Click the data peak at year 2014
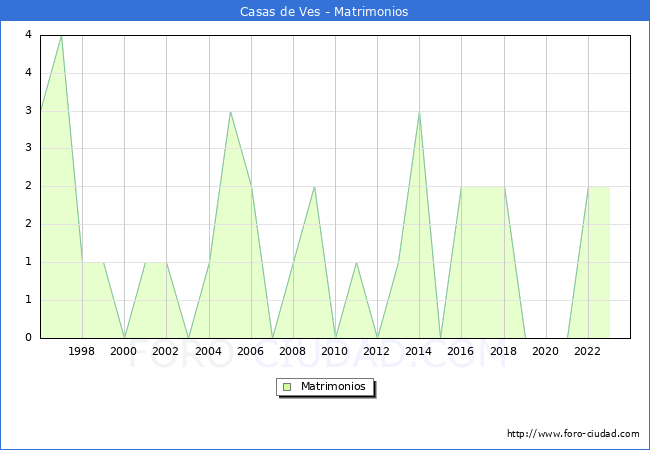The height and width of the screenshot is (450, 650). pos(419,111)
